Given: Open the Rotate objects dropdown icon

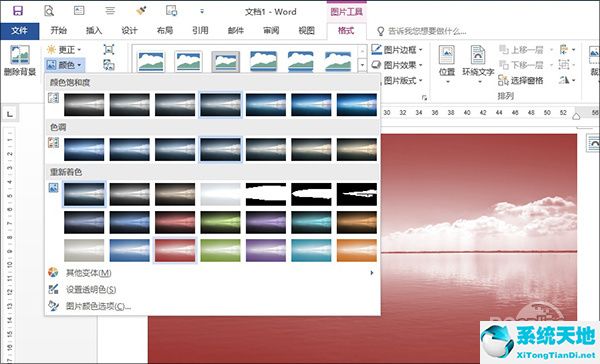Looking at the screenshot, I should (567, 80).
